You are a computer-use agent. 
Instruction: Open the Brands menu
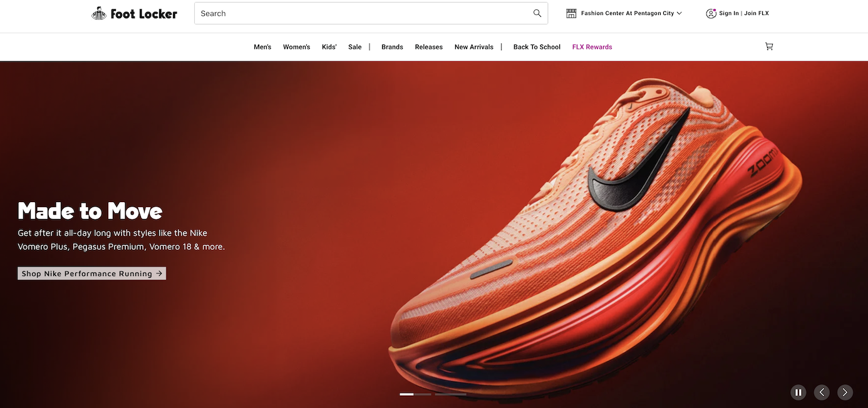tap(392, 46)
